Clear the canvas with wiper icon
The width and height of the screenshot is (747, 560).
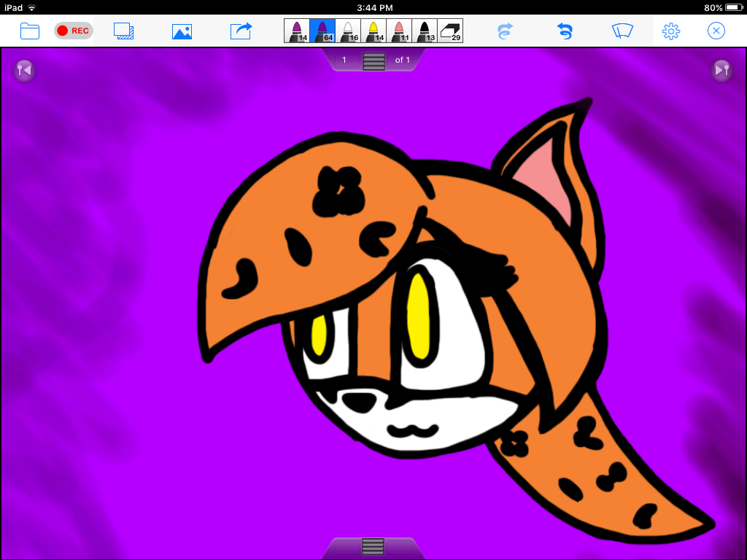(622, 31)
